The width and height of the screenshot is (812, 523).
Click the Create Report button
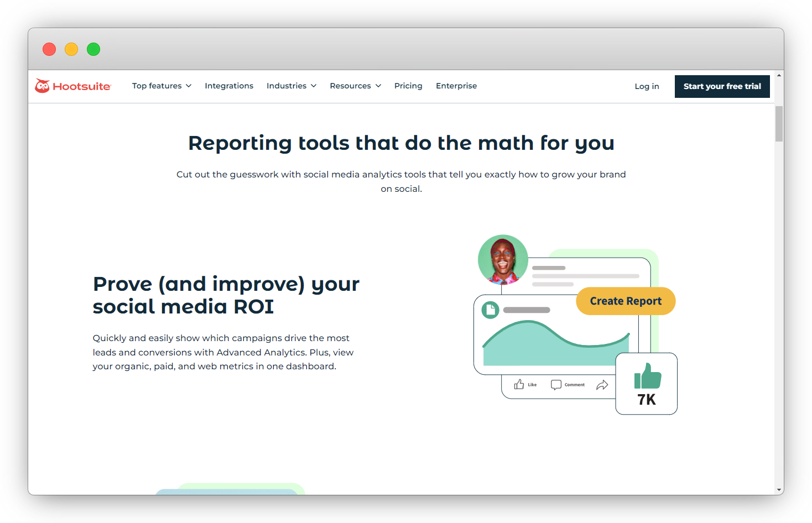(x=626, y=301)
